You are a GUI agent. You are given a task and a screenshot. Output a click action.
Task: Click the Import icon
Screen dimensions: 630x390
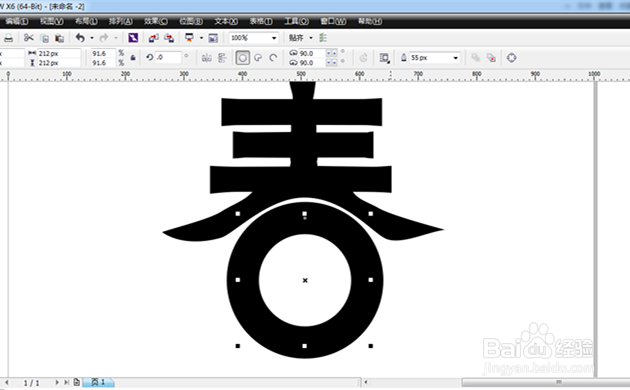click(153, 38)
